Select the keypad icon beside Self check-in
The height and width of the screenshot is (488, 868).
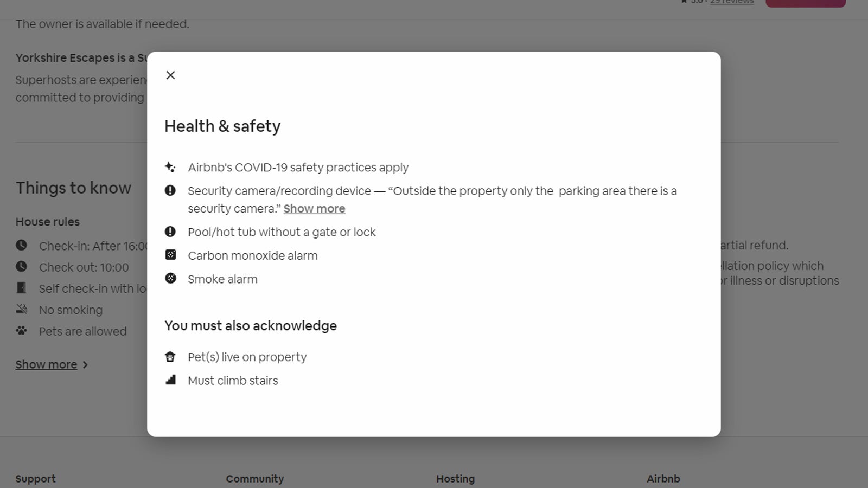pyautogui.click(x=21, y=288)
